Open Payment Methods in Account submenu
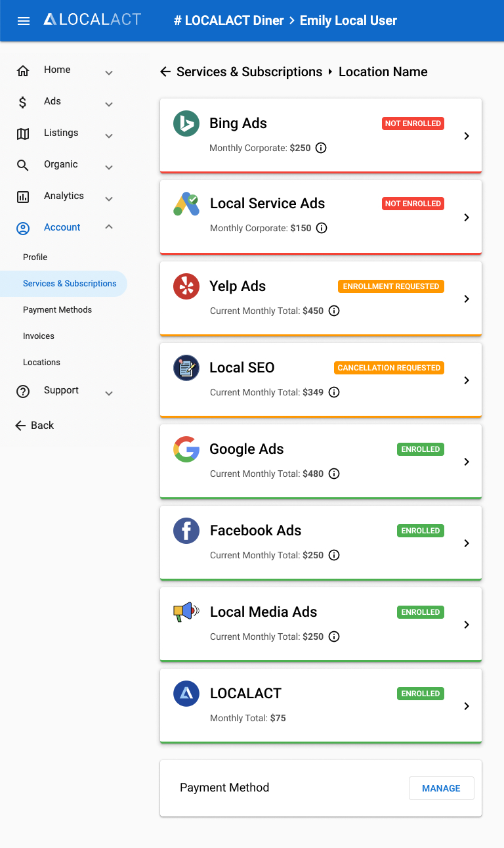The width and height of the screenshot is (504, 848). coord(57,310)
